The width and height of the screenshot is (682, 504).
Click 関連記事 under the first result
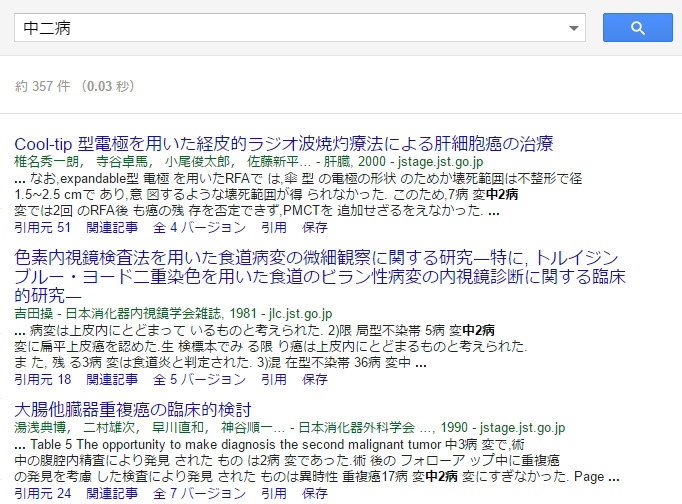[111, 227]
